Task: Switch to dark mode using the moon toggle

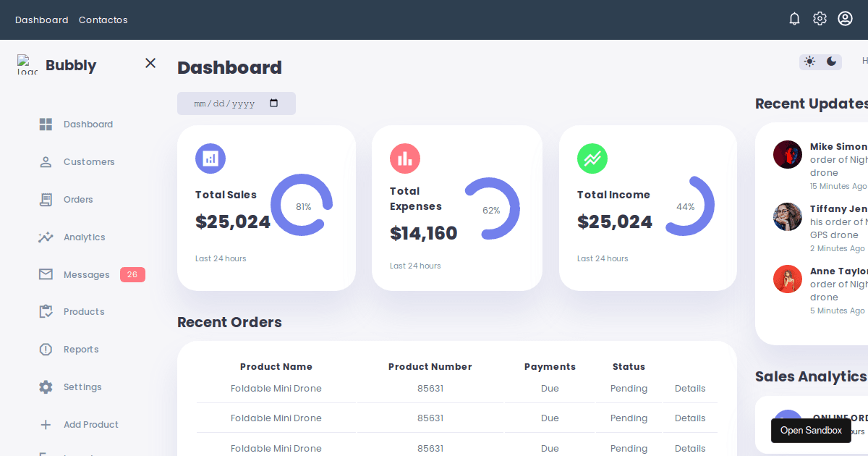Action: pos(832,62)
